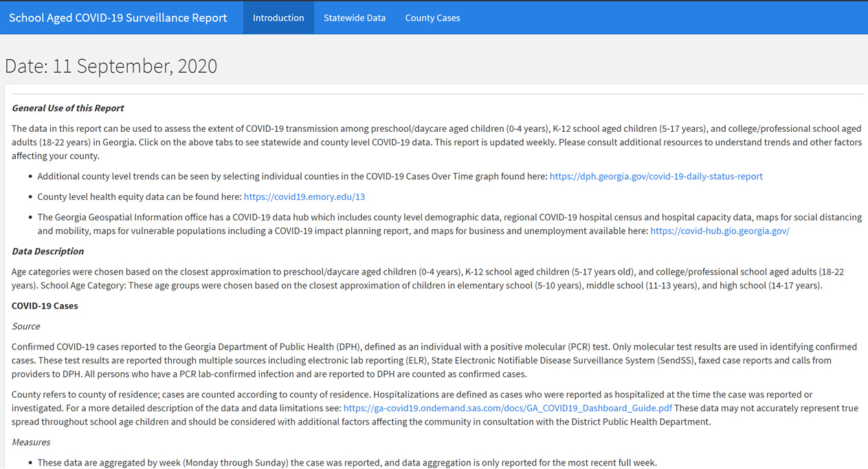The image size is (868, 469).
Task: Open the GA_COVID19_Dashboard_Guide.pdf link
Action: pyautogui.click(x=508, y=408)
